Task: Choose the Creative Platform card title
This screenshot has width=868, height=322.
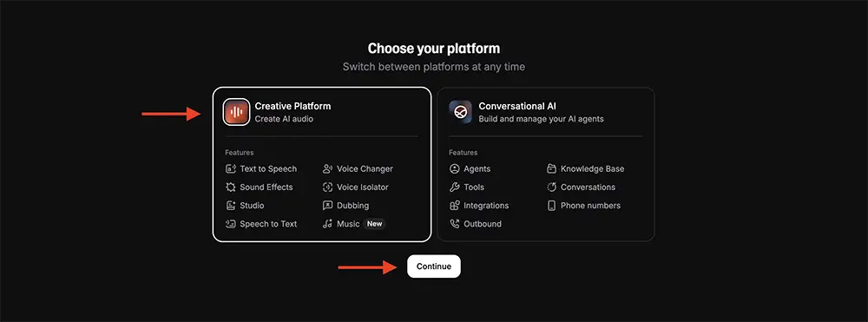Action: pyautogui.click(x=293, y=106)
